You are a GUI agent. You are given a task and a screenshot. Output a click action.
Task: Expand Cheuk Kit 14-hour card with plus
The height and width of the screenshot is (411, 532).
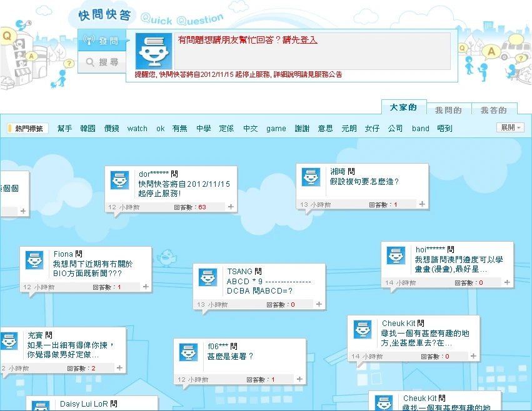pos(473,356)
